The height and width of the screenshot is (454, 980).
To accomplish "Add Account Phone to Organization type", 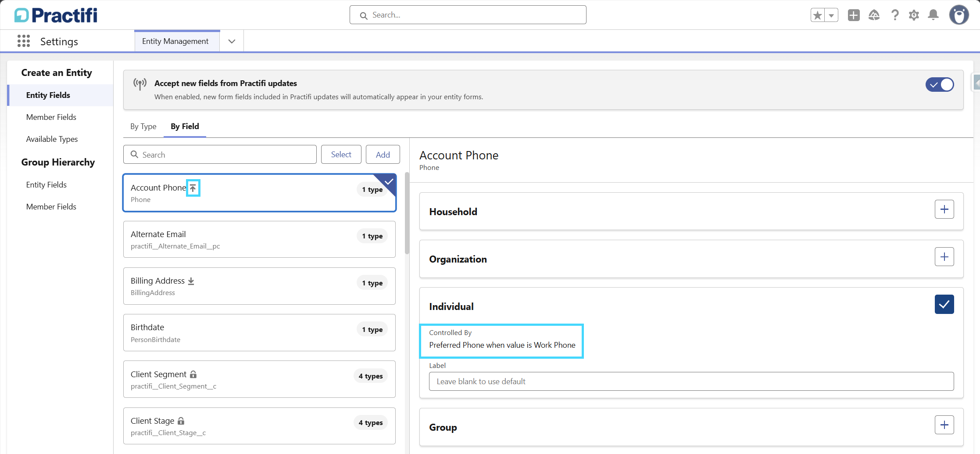I will pos(944,257).
